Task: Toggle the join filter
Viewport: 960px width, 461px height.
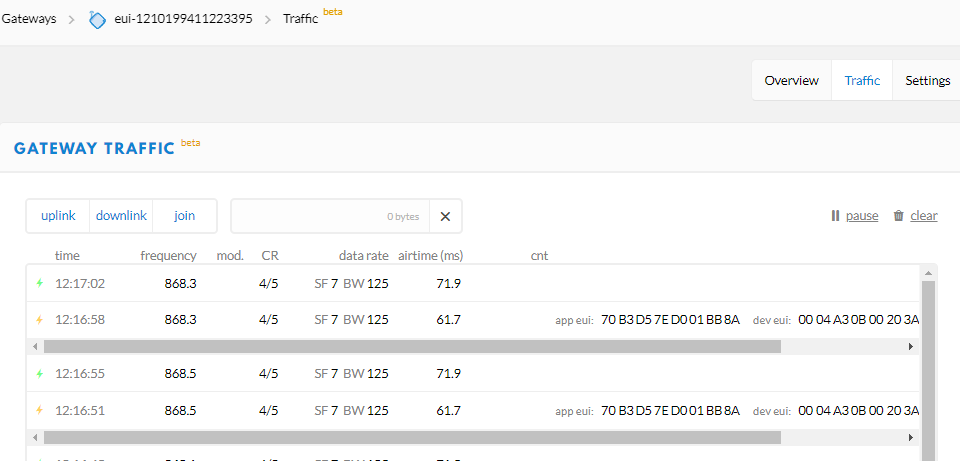Action: [185, 216]
